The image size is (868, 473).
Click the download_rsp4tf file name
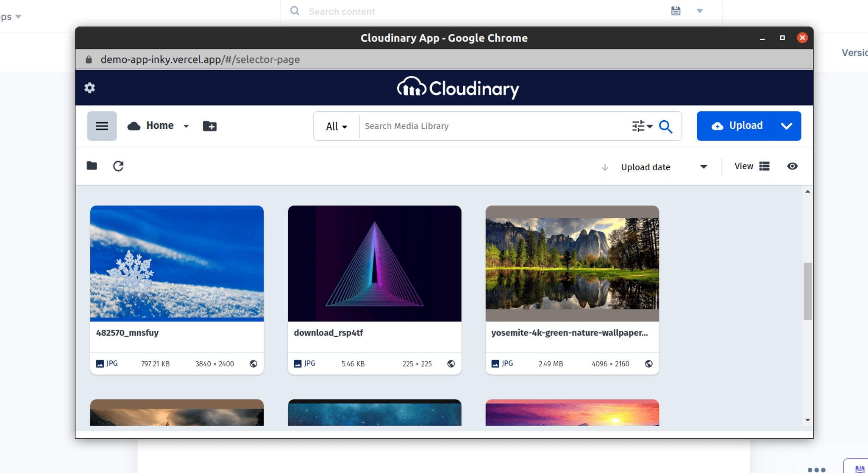point(328,333)
